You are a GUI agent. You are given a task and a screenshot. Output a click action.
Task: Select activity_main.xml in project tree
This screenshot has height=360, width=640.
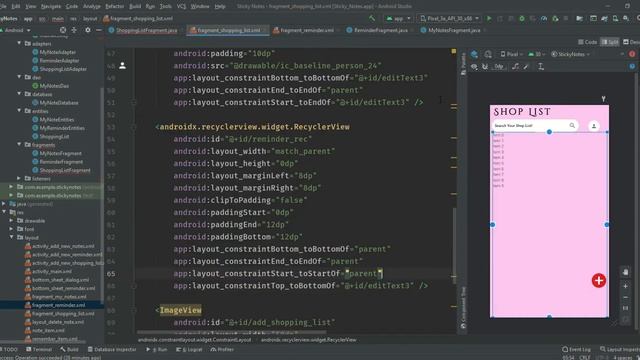pos(52,271)
